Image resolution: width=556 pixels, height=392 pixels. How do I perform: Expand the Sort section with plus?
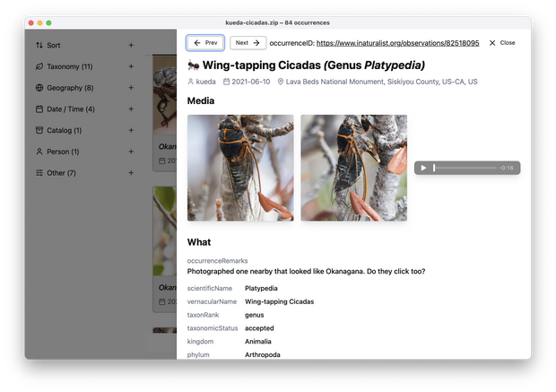[131, 45]
